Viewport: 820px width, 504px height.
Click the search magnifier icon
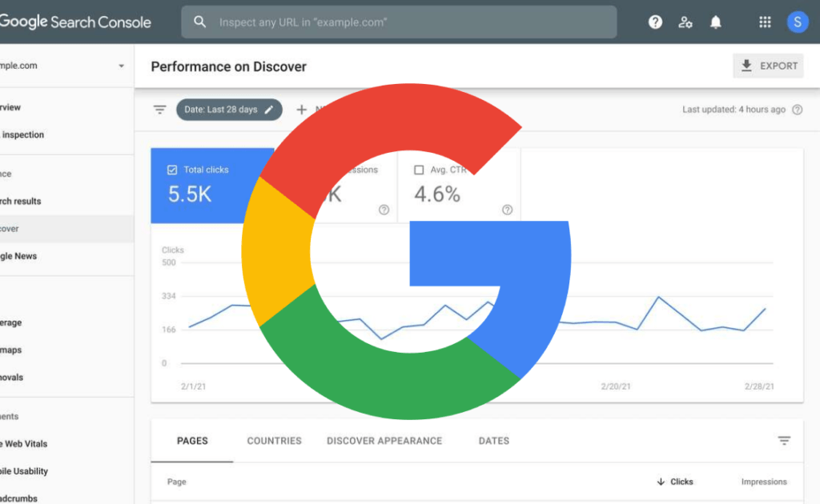tap(199, 22)
